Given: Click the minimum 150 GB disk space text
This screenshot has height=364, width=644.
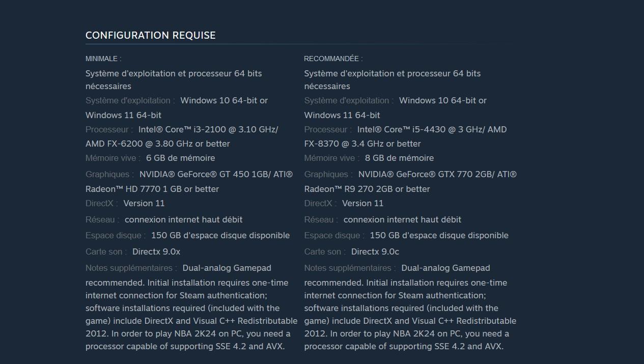Looking at the screenshot, I should 220,235.
